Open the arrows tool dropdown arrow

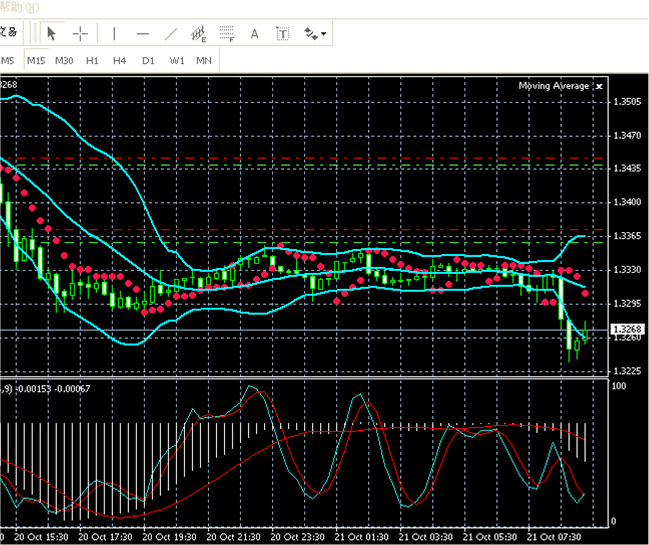coord(324,34)
